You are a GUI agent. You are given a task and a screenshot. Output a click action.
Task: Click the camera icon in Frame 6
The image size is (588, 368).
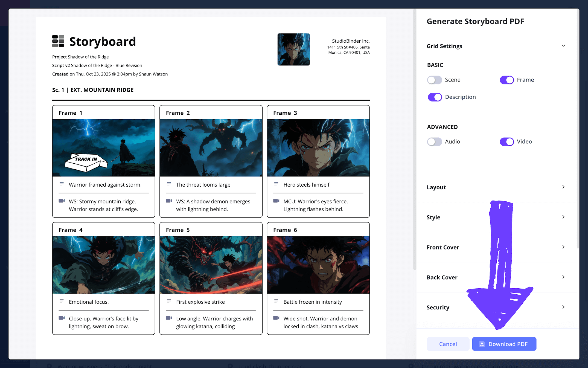click(x=276, y=318)
